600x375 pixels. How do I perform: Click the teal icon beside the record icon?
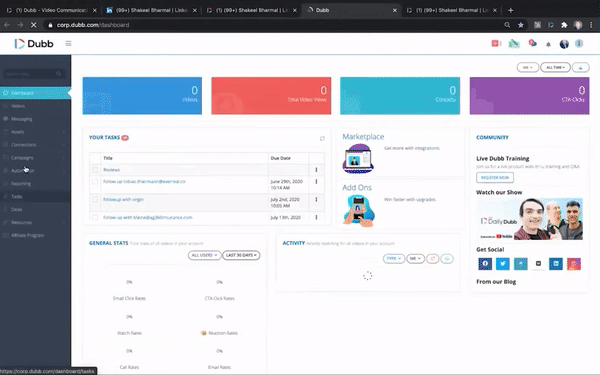pyautogui.click(x=514, y=44)
